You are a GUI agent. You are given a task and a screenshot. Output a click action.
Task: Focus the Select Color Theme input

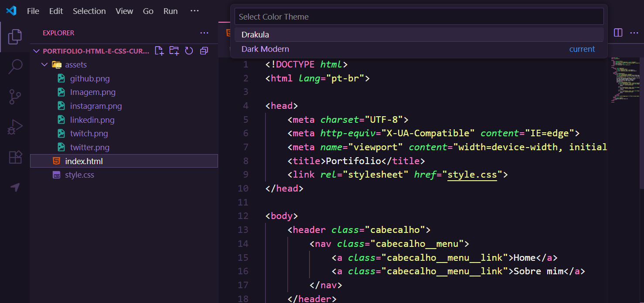(419, 17)
